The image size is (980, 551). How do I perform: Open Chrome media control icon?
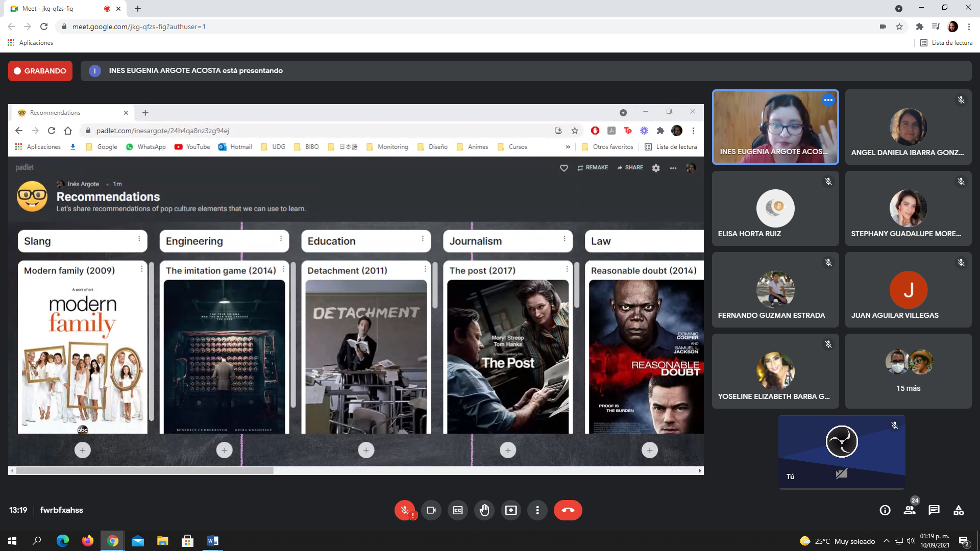pyautogui.click(x=936, y=27)
